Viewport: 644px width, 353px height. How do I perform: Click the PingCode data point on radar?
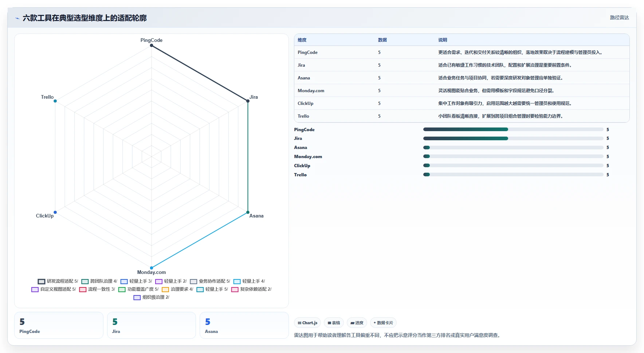coord(152,46)
